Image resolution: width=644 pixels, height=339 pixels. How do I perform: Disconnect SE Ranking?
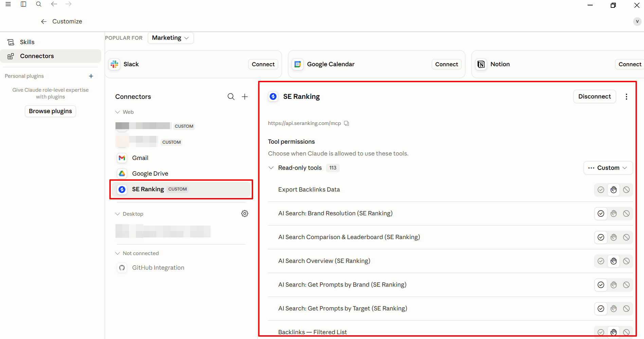tap(594, 96)
